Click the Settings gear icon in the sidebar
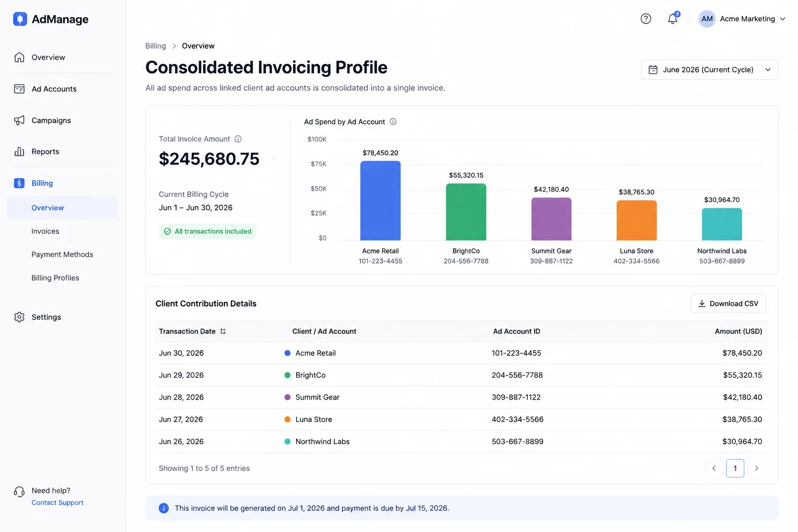 [x=19, y=317]
